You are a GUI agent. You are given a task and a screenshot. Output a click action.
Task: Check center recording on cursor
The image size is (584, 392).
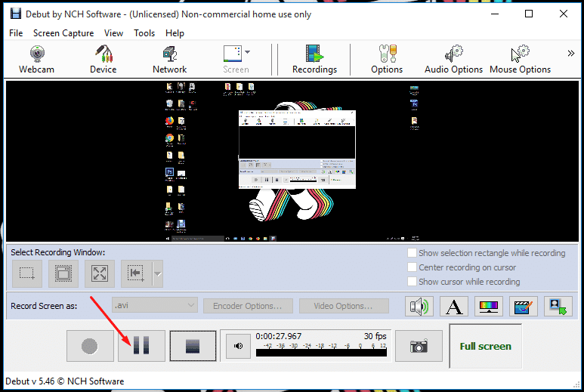click(x=412, y=267)
